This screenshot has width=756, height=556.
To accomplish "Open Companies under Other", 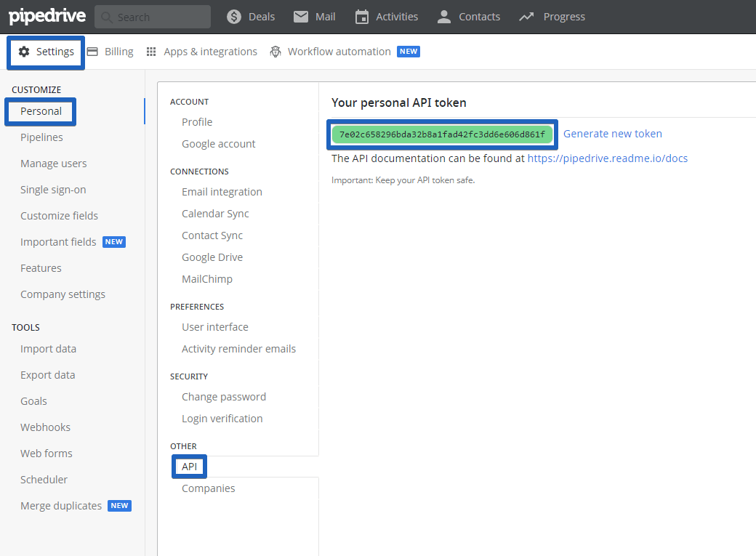I will (209, 488).
